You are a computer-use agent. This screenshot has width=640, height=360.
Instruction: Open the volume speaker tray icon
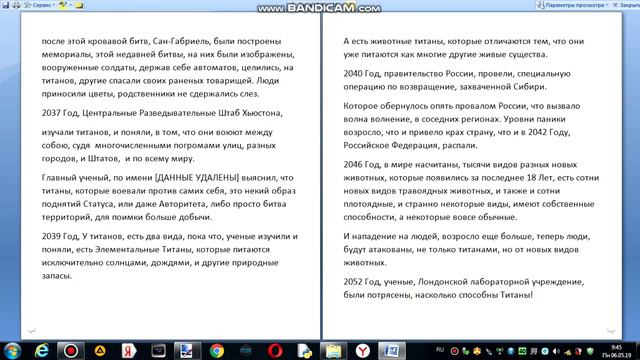tap(556, 351)
